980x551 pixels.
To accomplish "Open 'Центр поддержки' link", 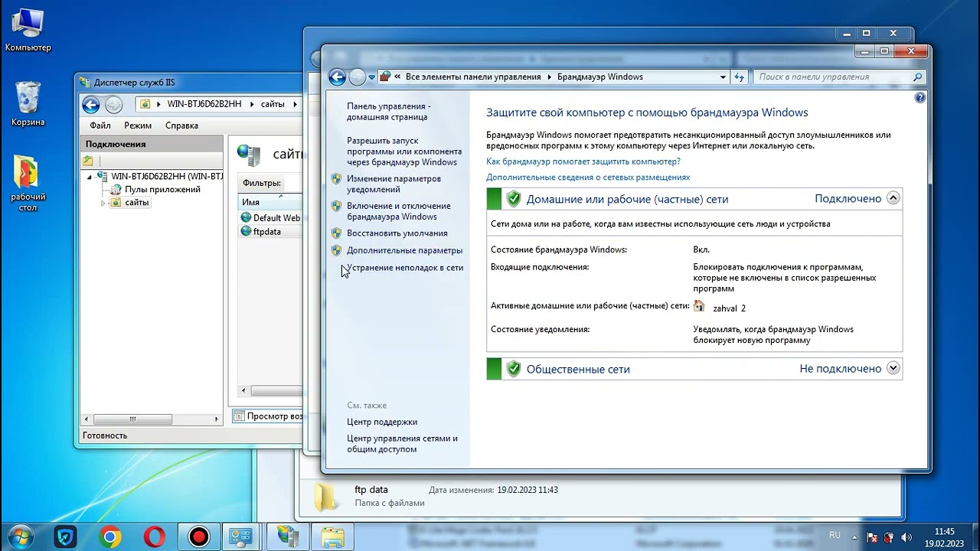I will (382, 422).
